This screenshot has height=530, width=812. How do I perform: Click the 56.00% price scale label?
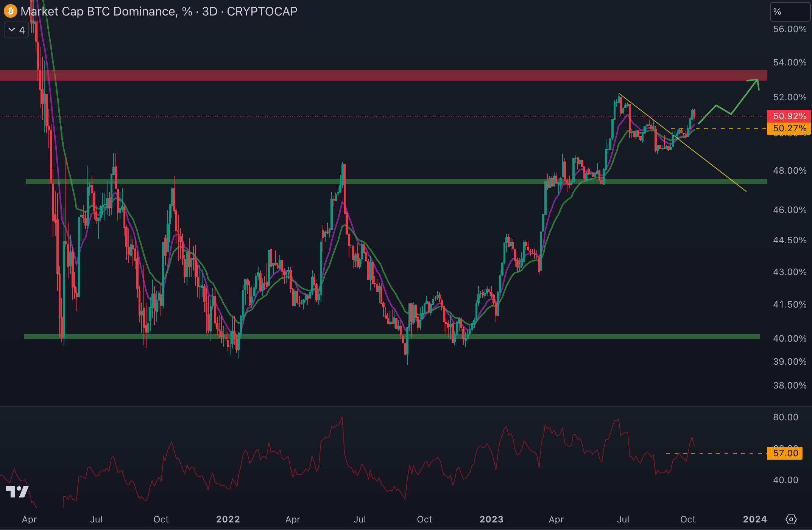point(790,29)
